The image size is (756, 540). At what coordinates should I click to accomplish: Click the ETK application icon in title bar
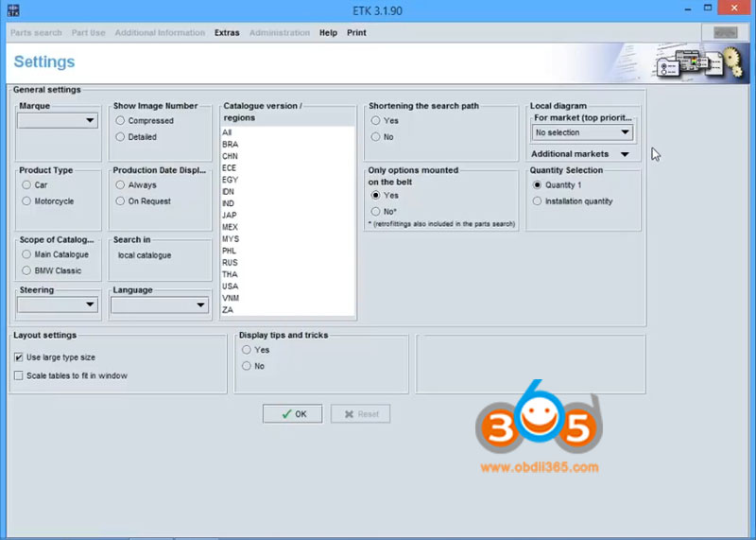click(x=13, y=10)
